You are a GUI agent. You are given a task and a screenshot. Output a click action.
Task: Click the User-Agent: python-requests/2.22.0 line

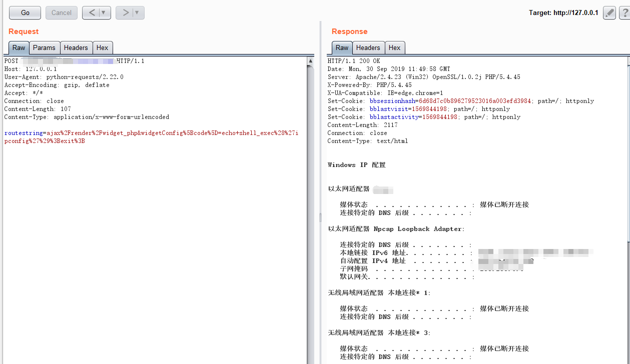[x=64, y=77]
